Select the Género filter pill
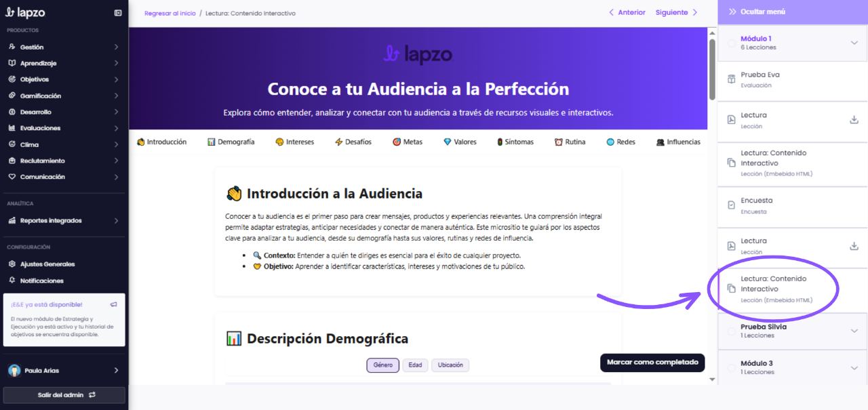Screen dimensions: 868x410 pyautogui.click(x=383, y=365)
